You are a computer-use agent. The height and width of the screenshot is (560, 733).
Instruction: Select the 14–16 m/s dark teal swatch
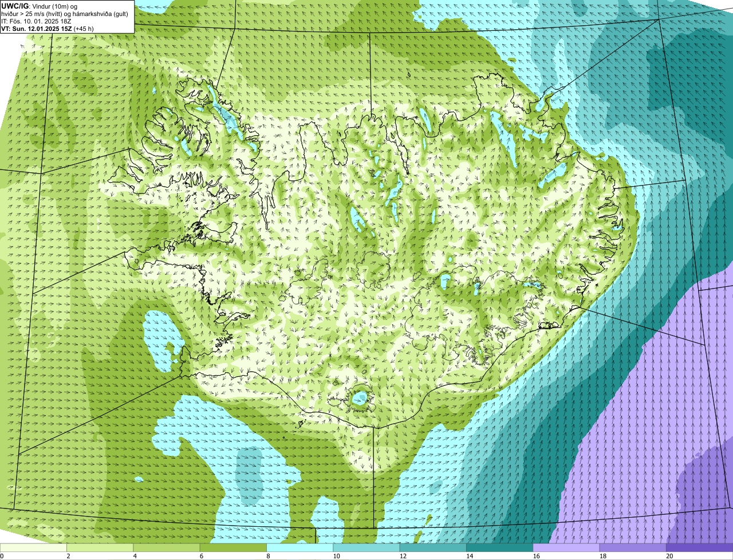tap(499, 548)
